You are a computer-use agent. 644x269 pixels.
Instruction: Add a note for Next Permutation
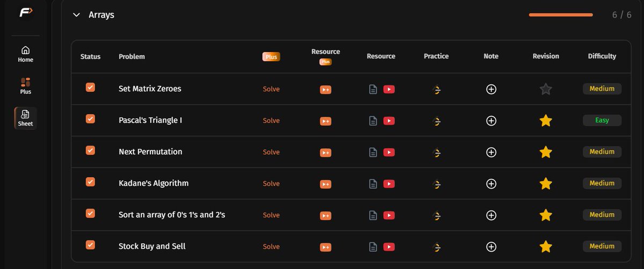[x=491, y=152]
